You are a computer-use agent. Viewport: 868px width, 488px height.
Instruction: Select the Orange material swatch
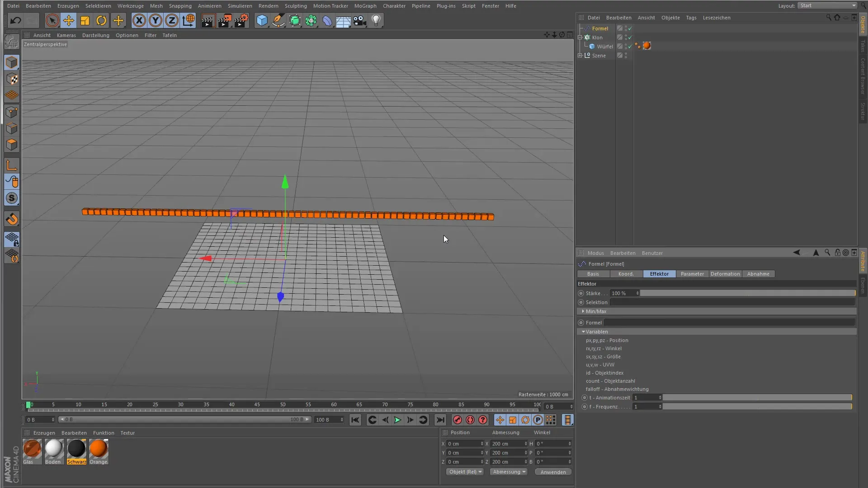click(x=99, y=449)
